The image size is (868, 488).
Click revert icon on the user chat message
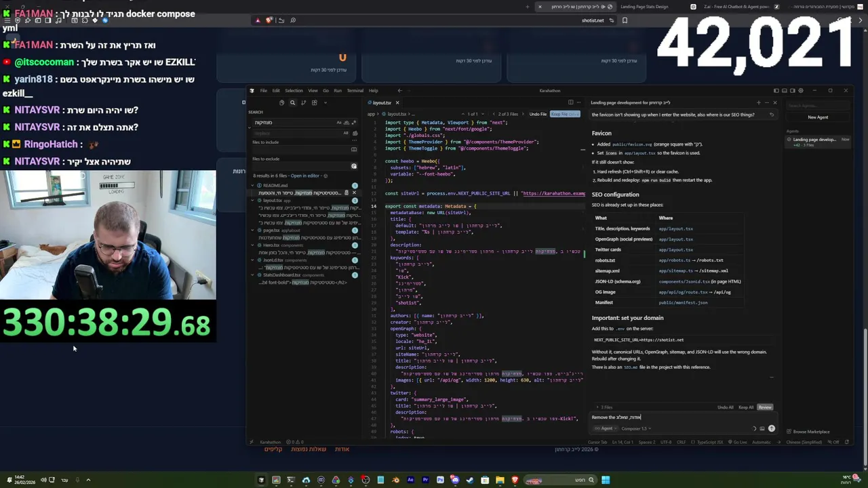tap(772, 115)
